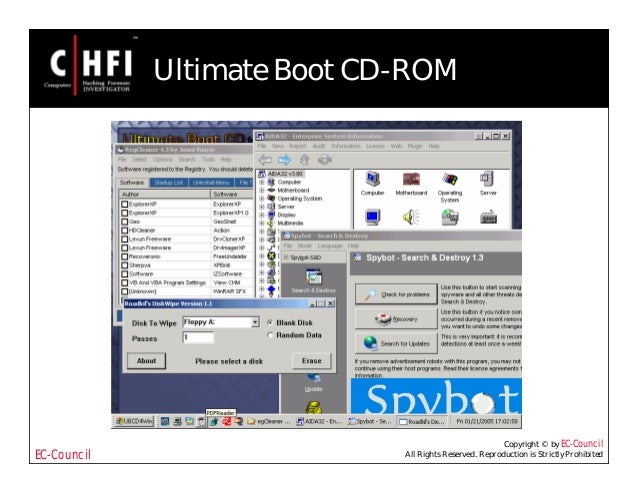Click the AIDA32 refresh toolbar icon
638x493 pixels.
click(x=325, y=160)
